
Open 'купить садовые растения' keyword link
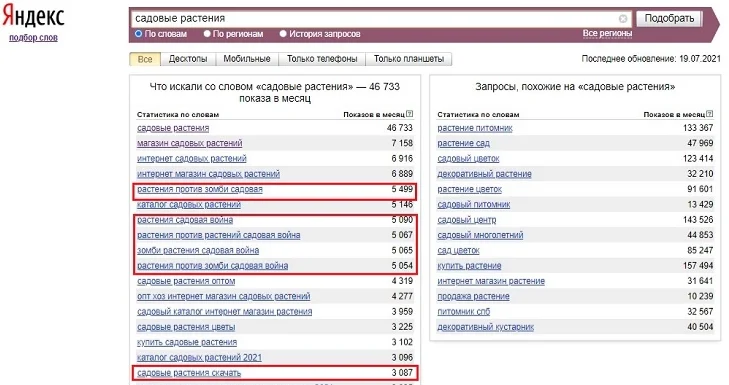tap(187, 343)
